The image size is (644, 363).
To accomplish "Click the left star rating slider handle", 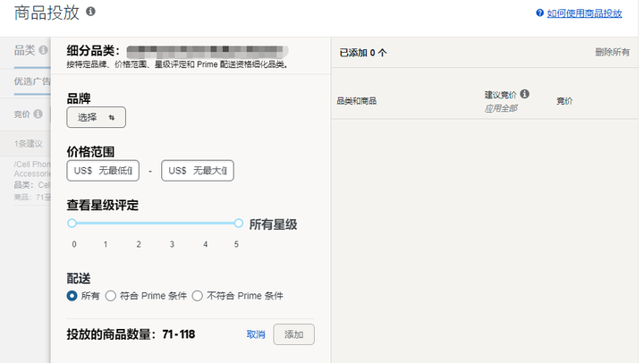I will [x=72, y=224].
